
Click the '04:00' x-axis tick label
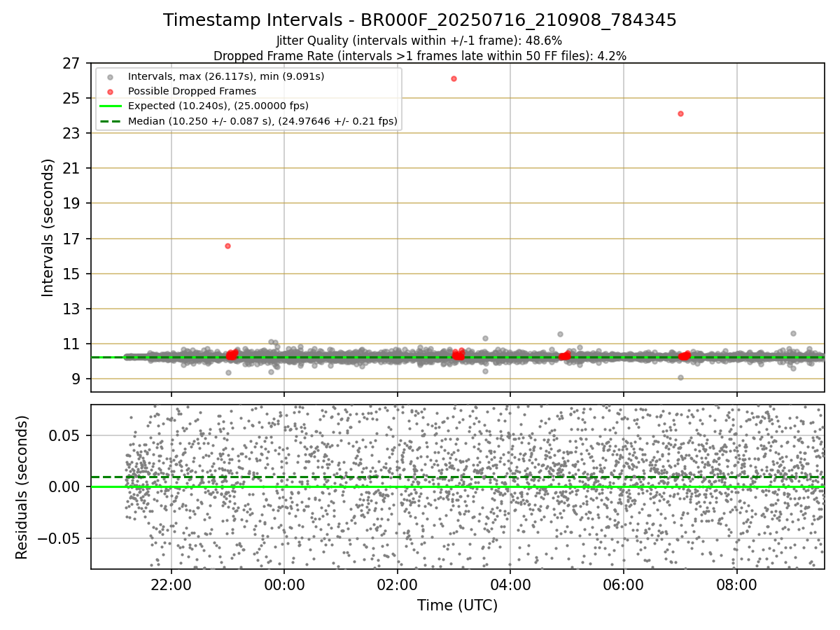510,584
